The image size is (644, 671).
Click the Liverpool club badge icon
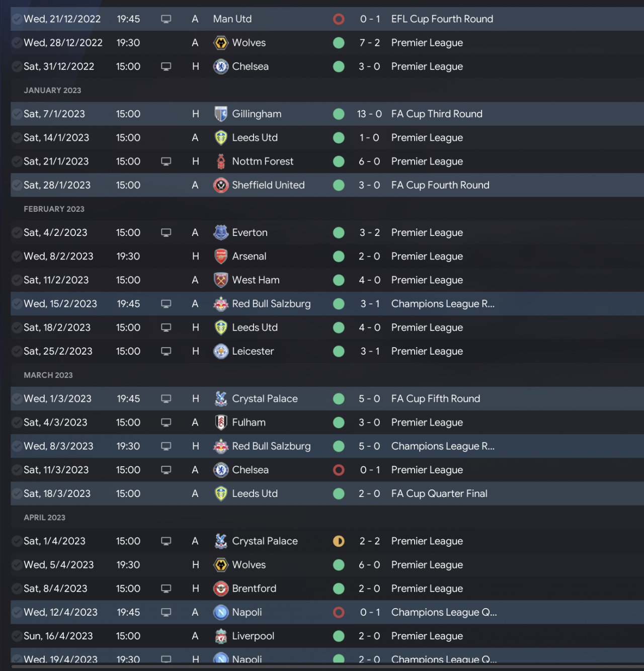[221, 636]
